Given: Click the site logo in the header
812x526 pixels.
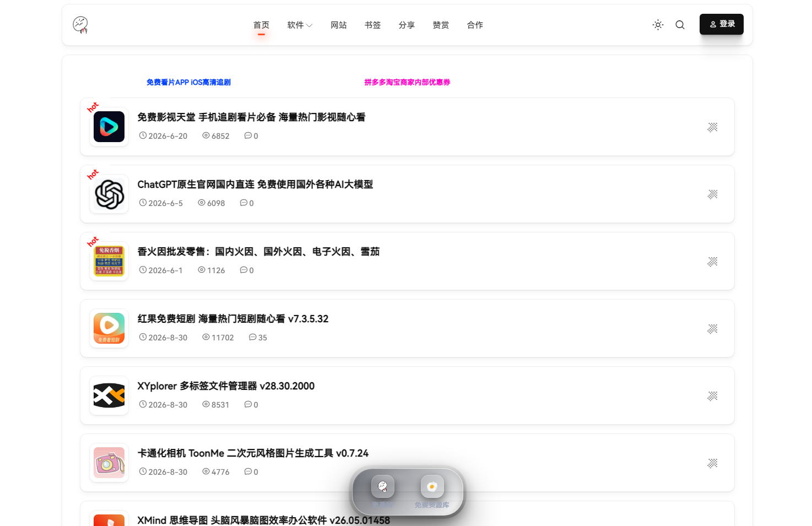Looking at the screenshot, I should click(80, 25).
